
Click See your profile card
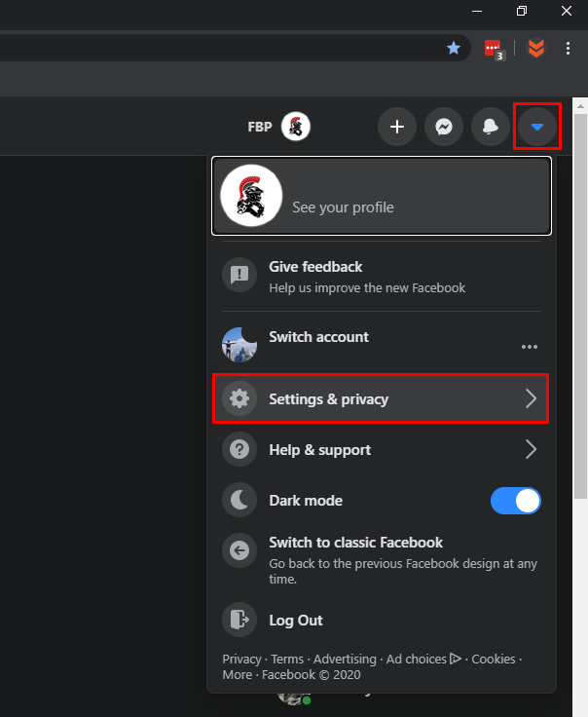coord(382,196)
